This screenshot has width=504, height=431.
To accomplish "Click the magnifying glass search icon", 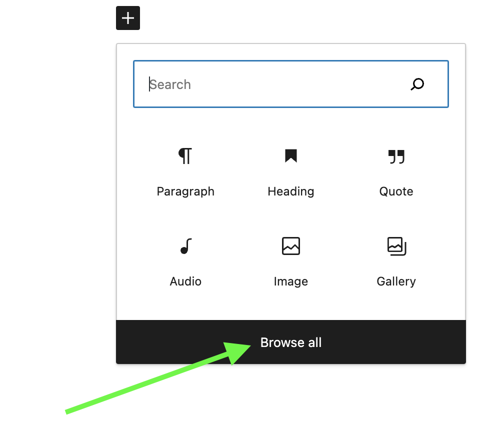I will click(417, 84).
